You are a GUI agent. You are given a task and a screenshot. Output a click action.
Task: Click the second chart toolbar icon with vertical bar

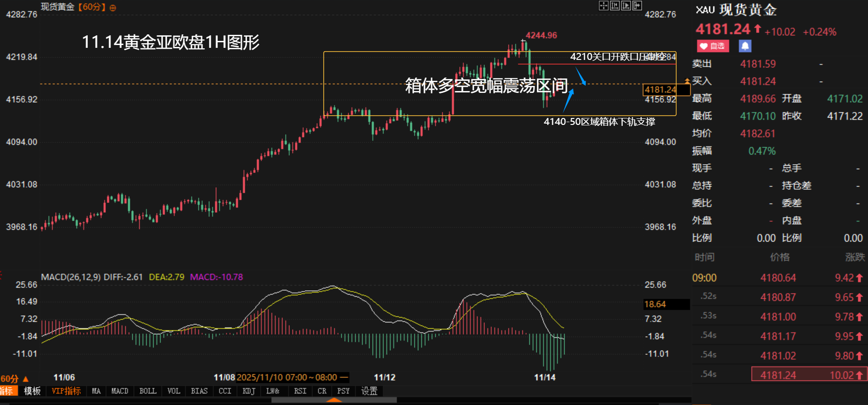(614, 6)
